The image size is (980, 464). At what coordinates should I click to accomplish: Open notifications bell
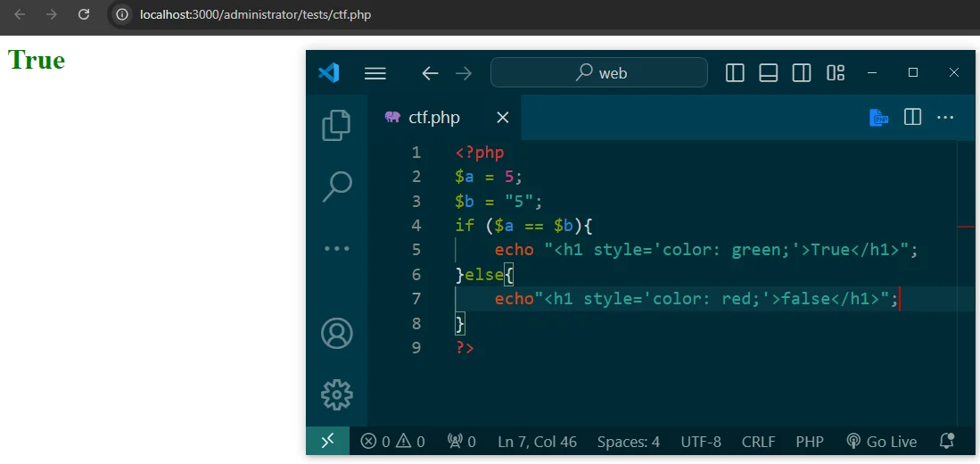(947, 442)
